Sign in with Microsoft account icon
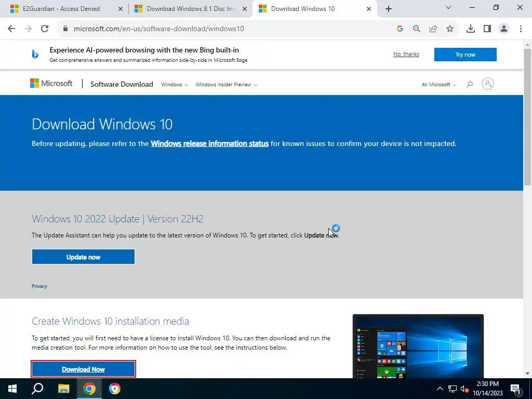This screenshot has height=399, width=532. [x=487, y=84]
